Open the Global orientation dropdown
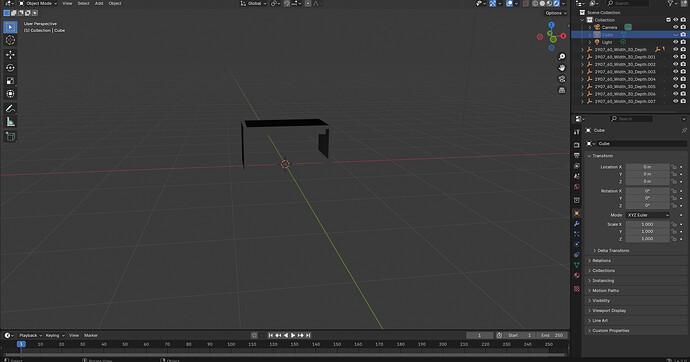 click(x=253, y=4)
